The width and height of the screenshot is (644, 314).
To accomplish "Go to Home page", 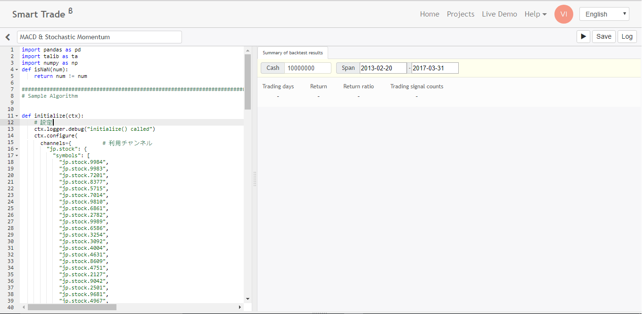I will coord(429,14).
